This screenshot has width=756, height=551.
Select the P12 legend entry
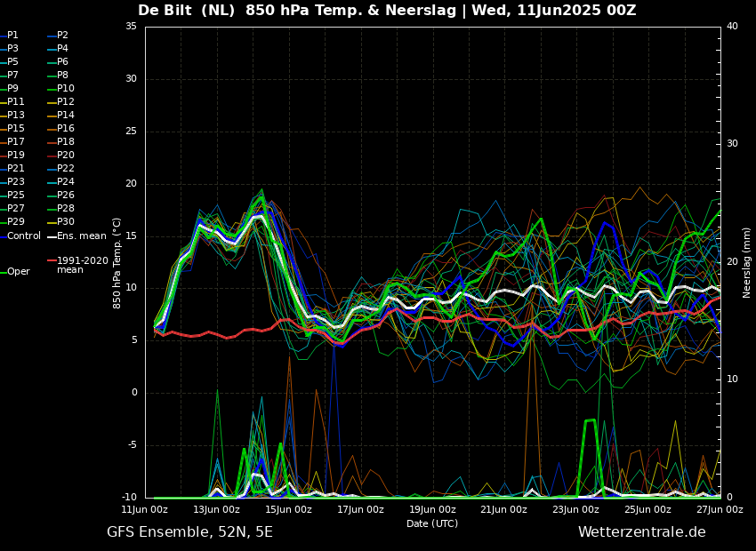[66, 101]
